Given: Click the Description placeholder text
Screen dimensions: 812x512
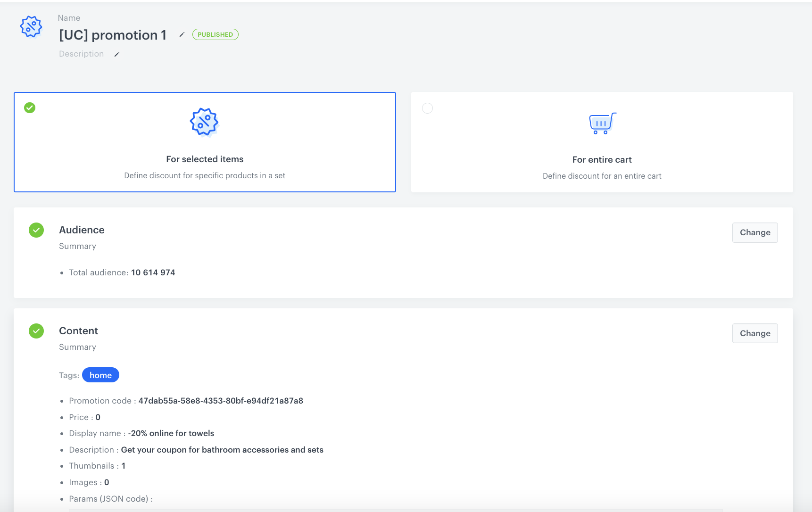Looking at the screenshot, I should click(81, 54).
